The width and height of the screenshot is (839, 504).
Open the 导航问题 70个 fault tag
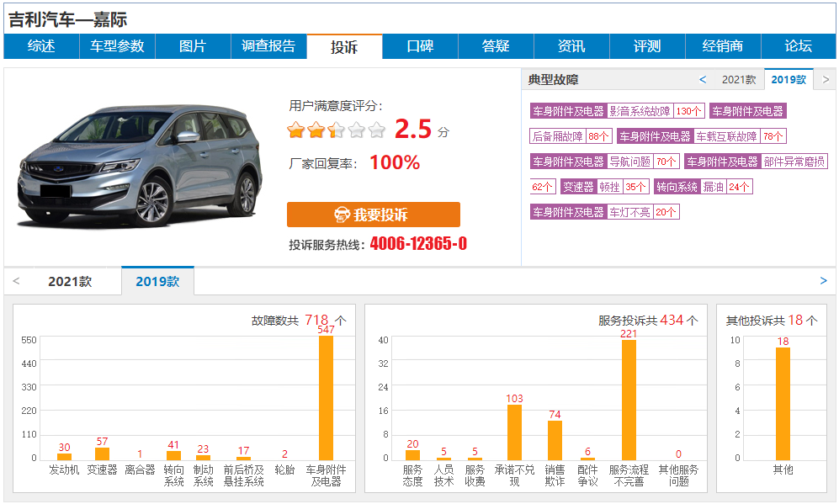tap(605, 162)
